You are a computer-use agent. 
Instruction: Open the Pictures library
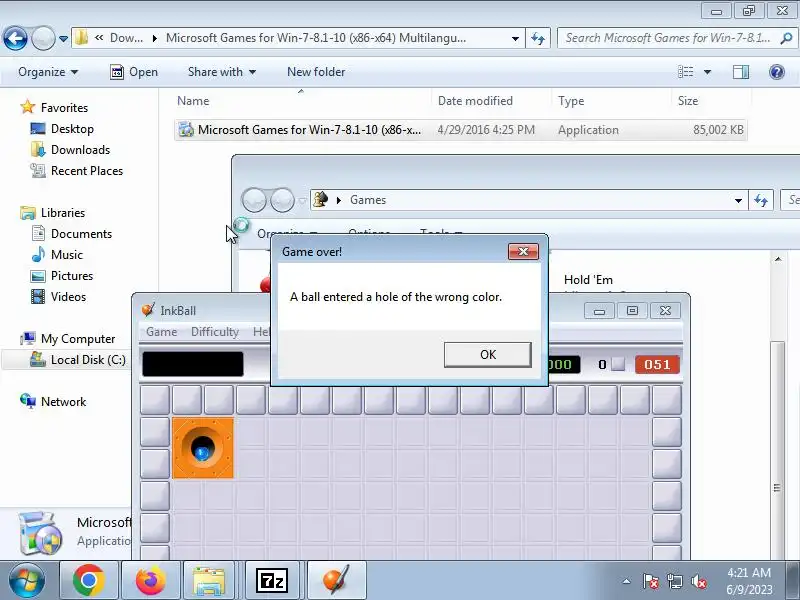72,276
